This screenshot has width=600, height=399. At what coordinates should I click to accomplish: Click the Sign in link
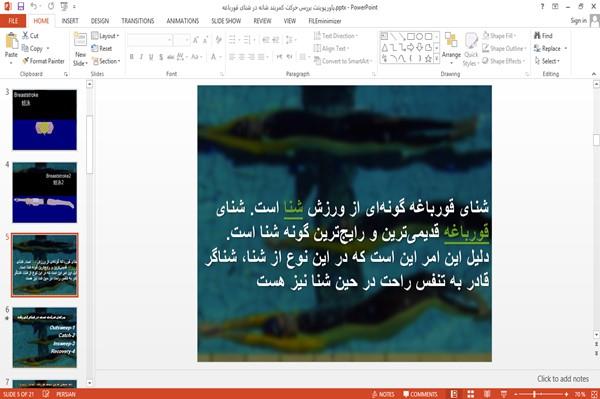[x=578, y=21]
